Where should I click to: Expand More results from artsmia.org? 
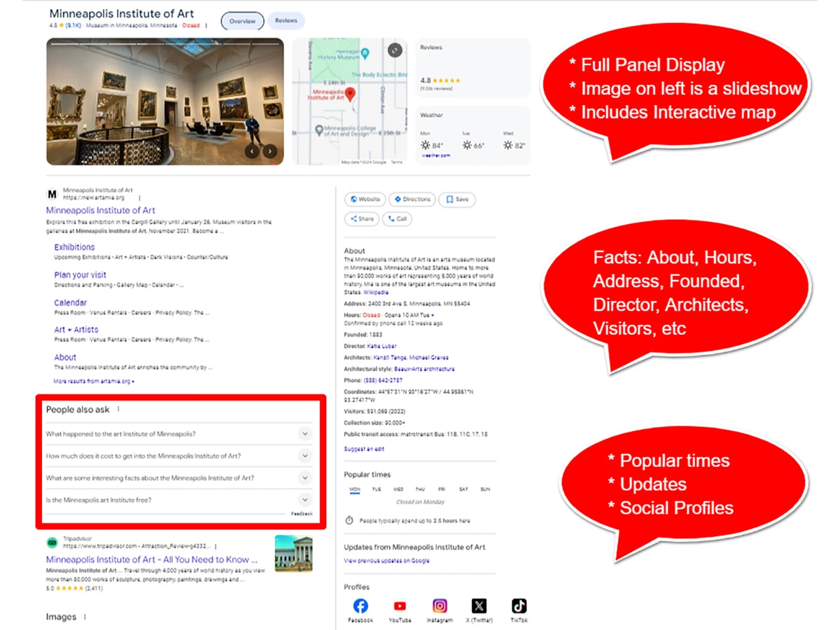(x=94, y=381)
